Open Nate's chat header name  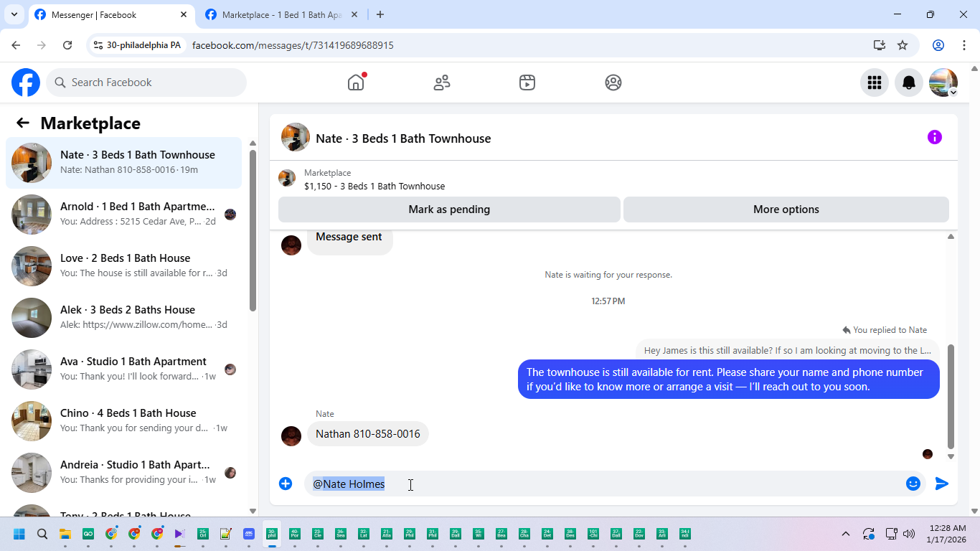[403, 138]
